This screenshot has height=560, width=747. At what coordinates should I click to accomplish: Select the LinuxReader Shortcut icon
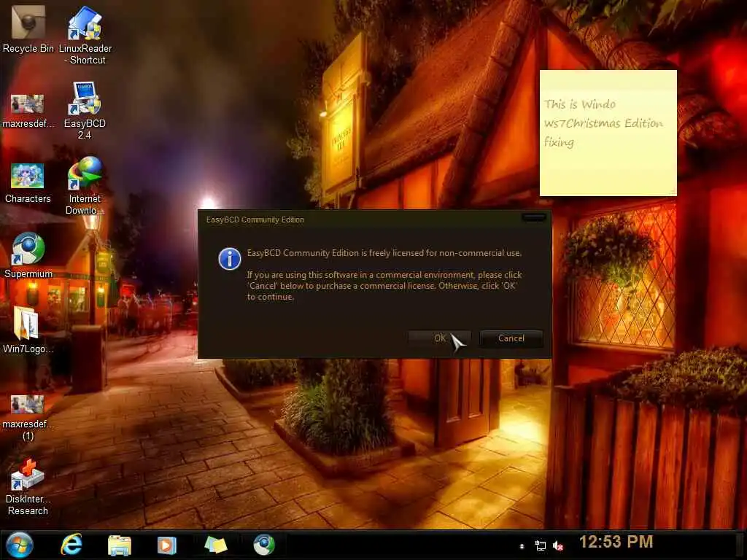[85, 34]
